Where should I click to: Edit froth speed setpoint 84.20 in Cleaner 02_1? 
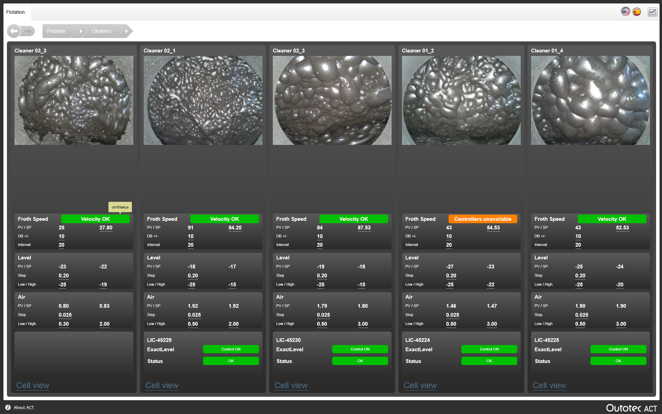coord(235,228)
